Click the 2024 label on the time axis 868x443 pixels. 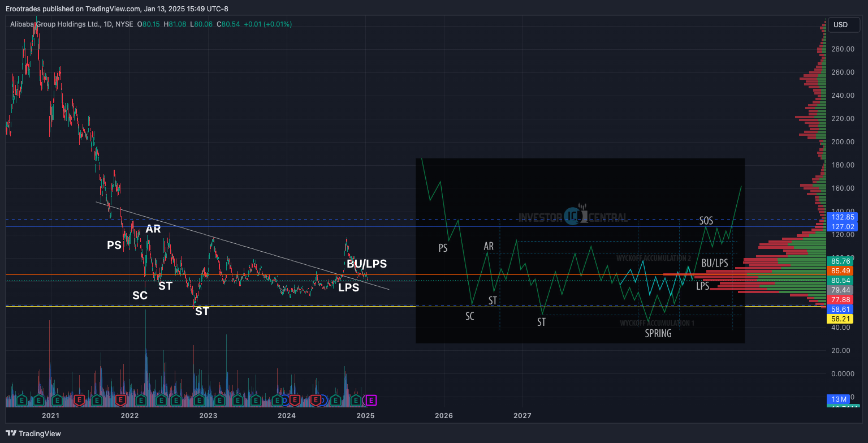[x=287, y=416]
